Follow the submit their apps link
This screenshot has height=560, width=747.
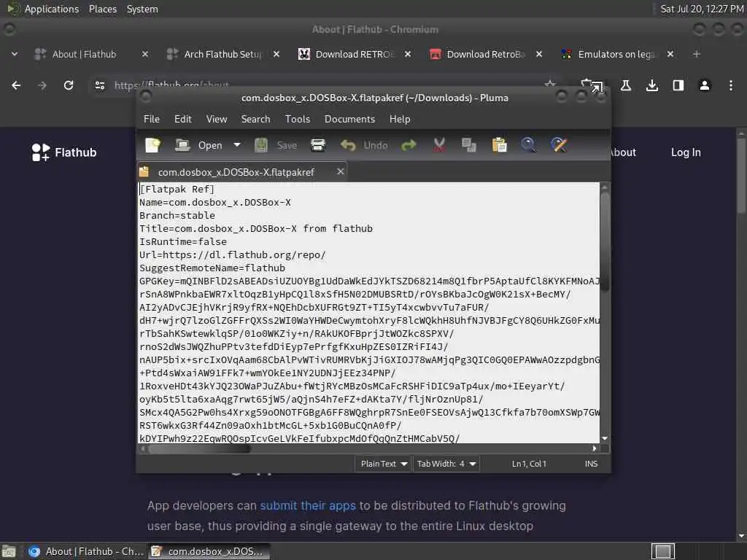point(308,506)
